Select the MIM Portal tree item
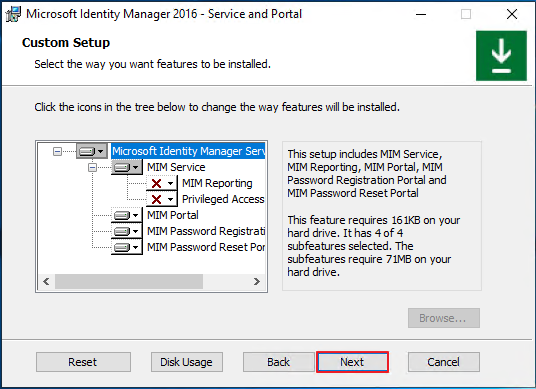 [173, 215]
